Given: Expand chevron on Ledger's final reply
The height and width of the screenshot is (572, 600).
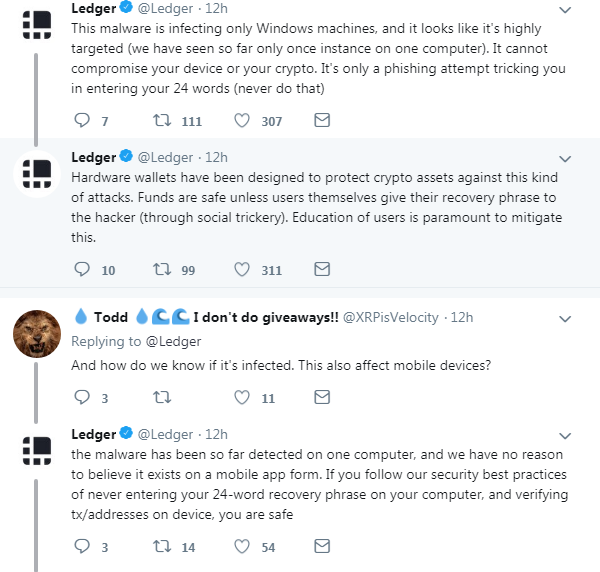Looking at the screenshot, I should 565,436.
